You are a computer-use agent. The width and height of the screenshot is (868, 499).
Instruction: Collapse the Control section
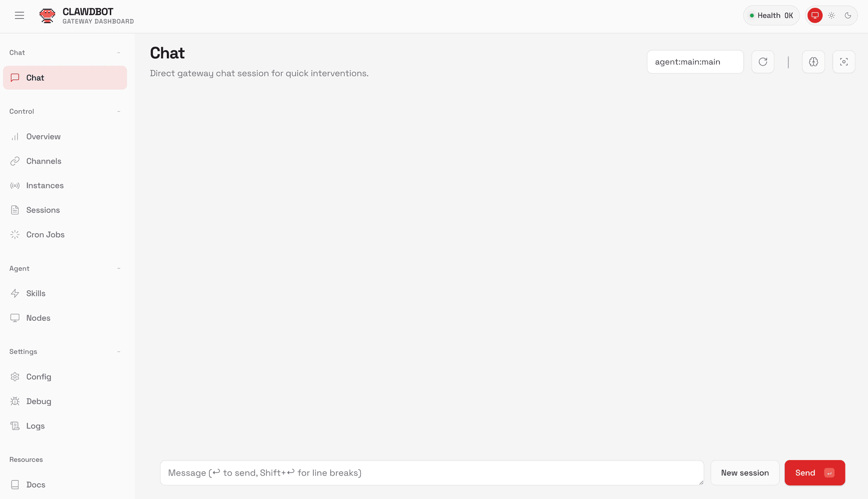[x=118, y=111]
